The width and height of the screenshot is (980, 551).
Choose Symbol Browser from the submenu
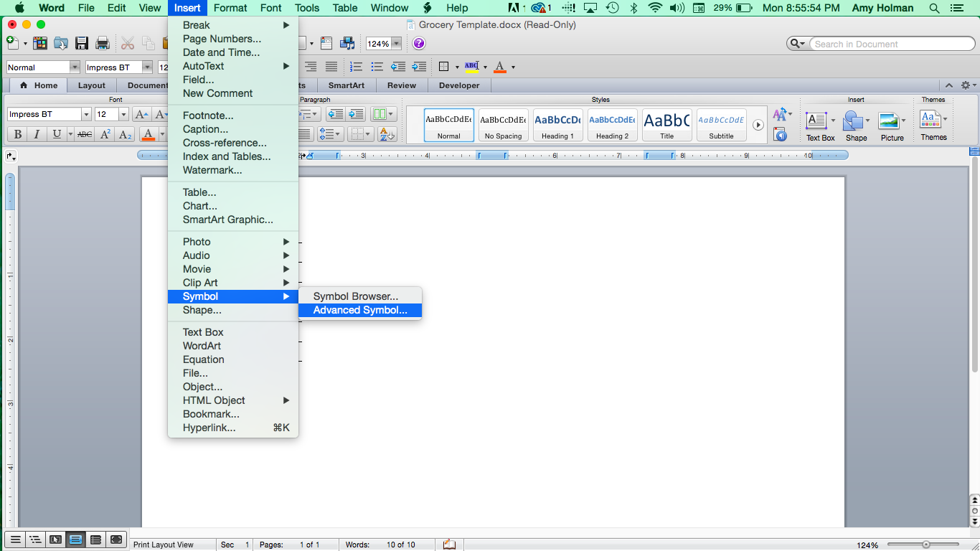356,296
